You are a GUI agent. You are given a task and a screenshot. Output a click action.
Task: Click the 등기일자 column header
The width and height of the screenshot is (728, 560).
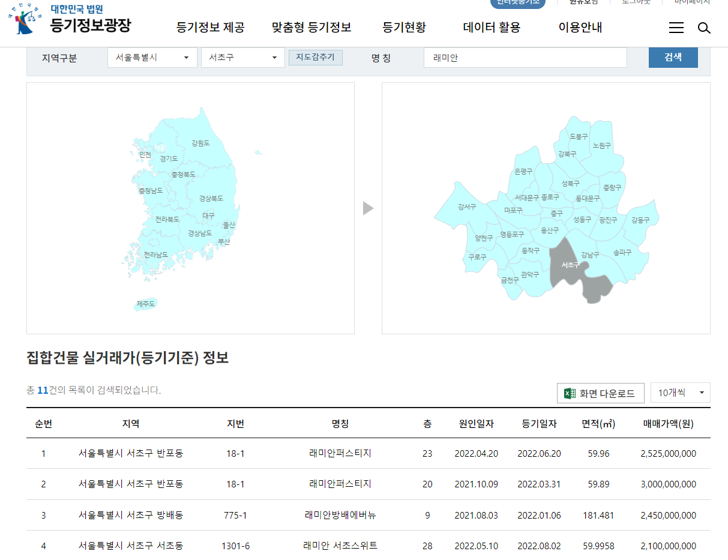[539, 423]
